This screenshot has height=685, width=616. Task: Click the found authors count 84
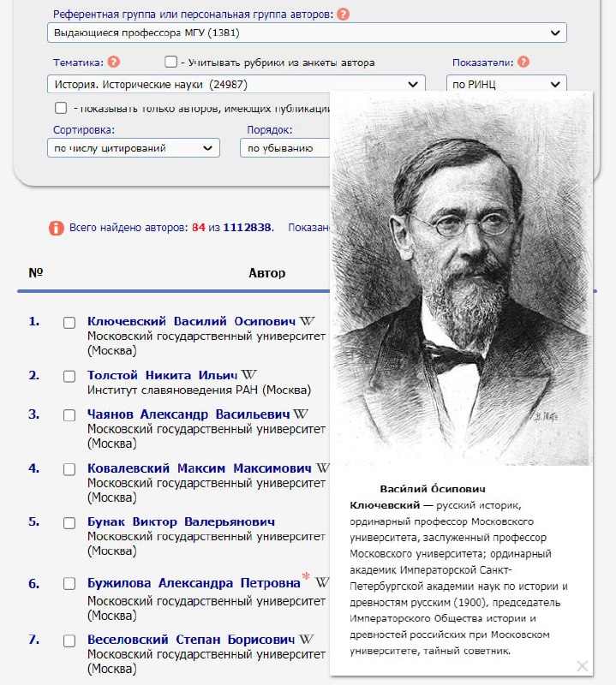[199, 228]
